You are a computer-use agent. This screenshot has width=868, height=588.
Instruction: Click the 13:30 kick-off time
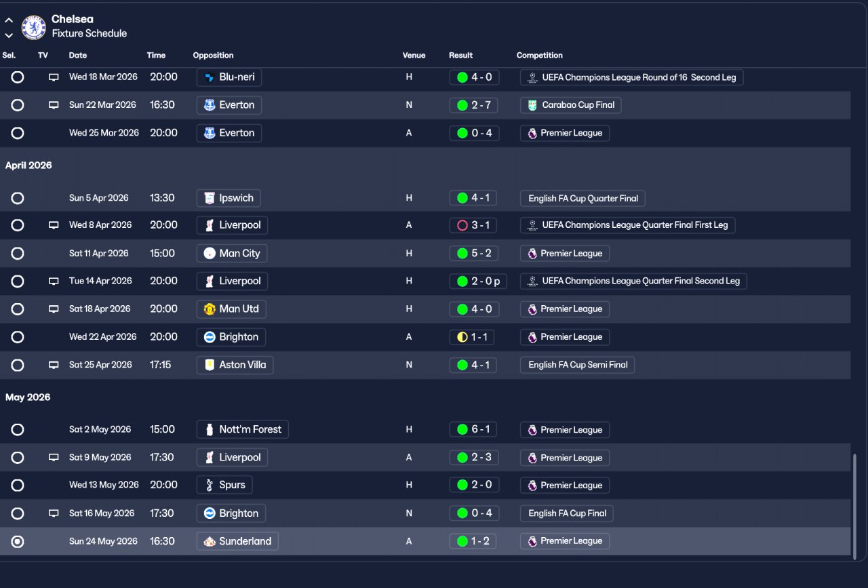click(x=163, y=198)
